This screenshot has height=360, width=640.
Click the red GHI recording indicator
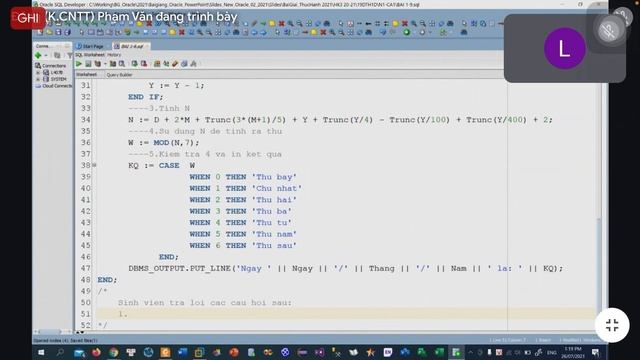click(28, 18)
